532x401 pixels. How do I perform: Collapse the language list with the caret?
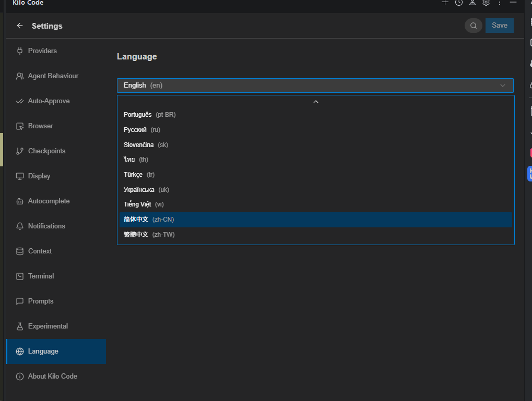click(315, 102)
